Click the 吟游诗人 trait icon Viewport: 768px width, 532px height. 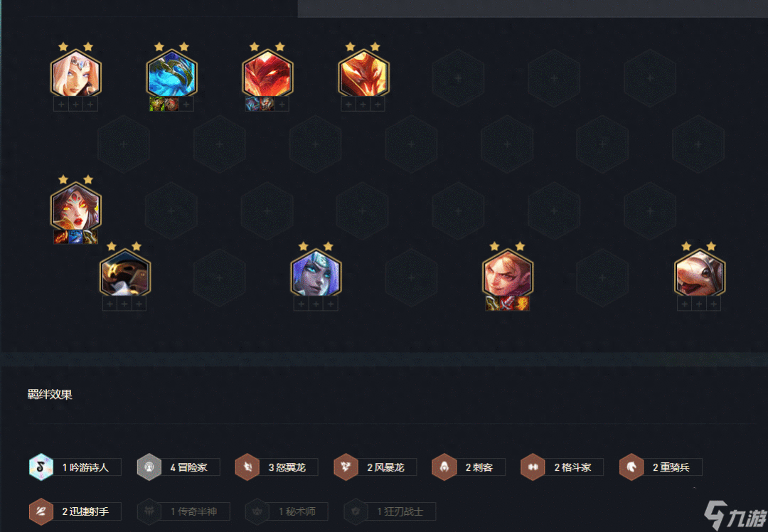[41, 467]
